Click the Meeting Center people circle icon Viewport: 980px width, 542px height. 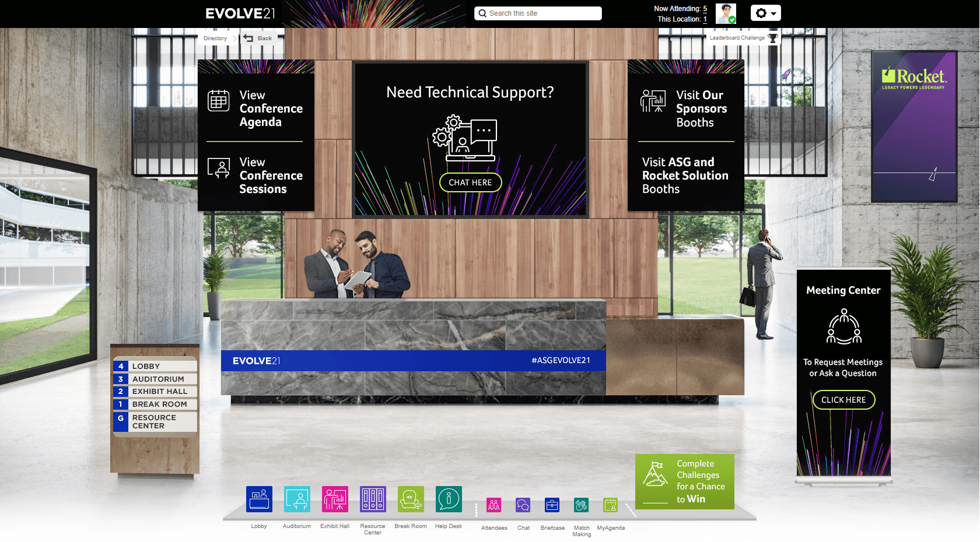844,326
